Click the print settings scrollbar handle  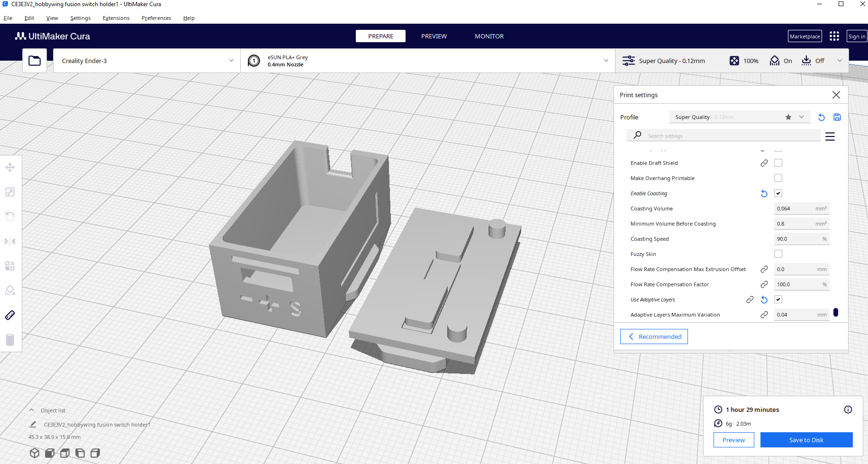836,312
